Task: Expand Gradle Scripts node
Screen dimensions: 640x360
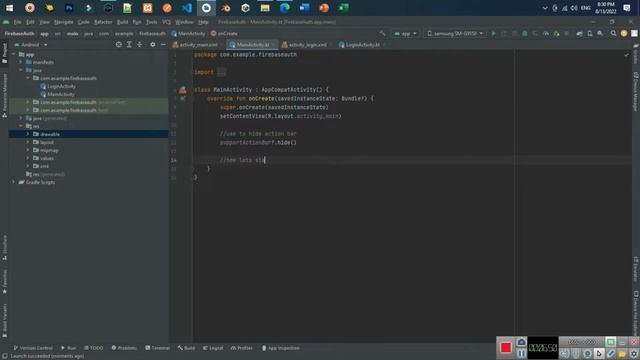Action: (14, 182)
